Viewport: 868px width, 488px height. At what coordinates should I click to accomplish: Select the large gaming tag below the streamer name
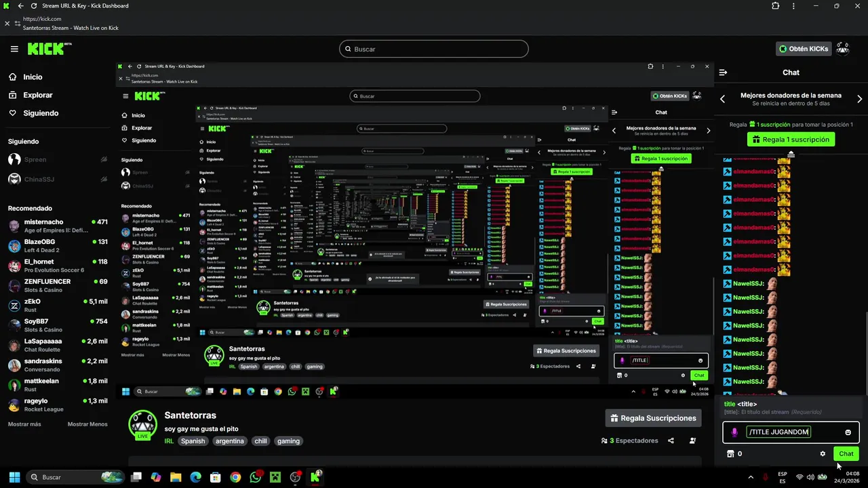click(x=288, y=441)
